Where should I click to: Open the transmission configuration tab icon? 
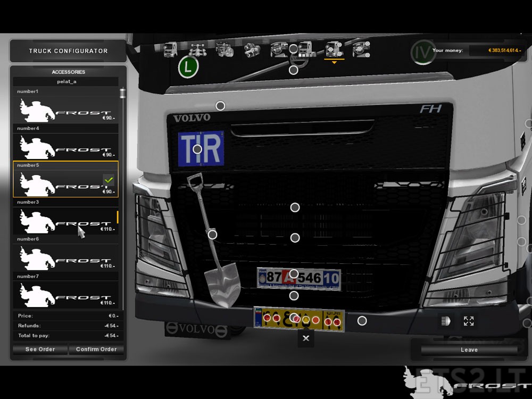pos(252,50)
